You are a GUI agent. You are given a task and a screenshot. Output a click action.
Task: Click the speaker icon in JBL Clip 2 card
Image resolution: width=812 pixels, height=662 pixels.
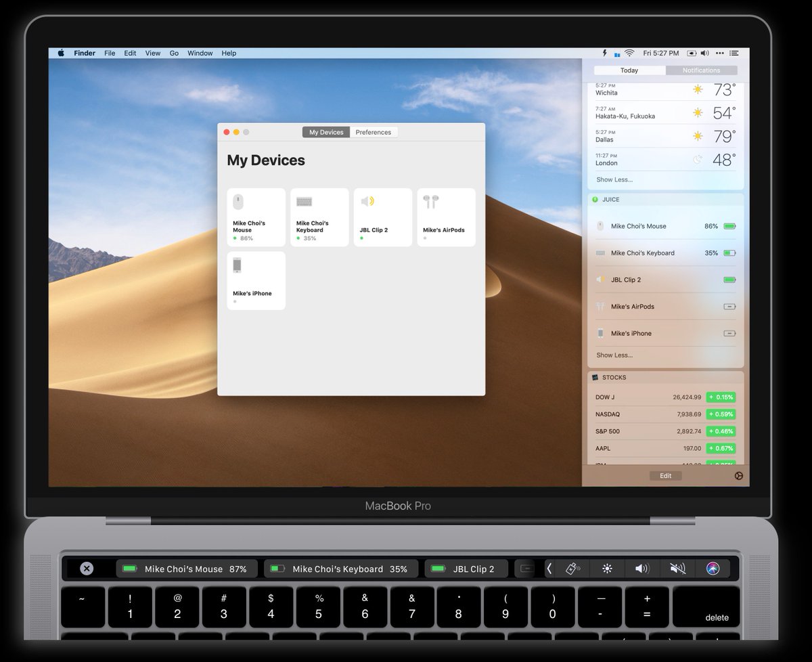[367, 201]
